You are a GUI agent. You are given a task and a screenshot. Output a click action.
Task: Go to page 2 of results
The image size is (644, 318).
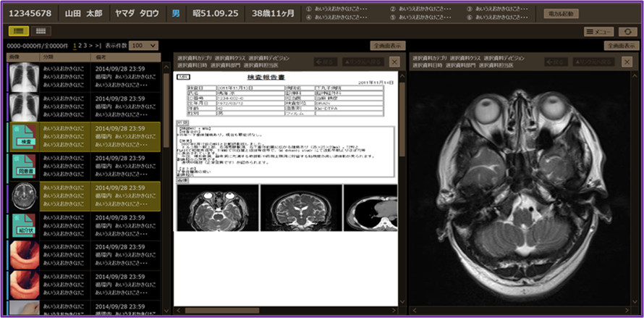click(x=82, y=45)
